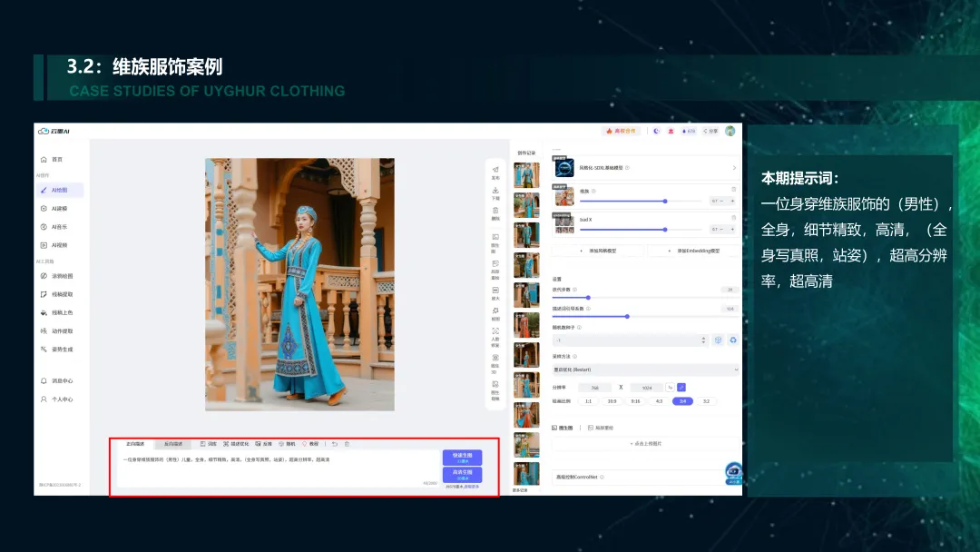Click the recycle seed icon
The width and height of the screenshot is (980, 552).
point(733,340)
